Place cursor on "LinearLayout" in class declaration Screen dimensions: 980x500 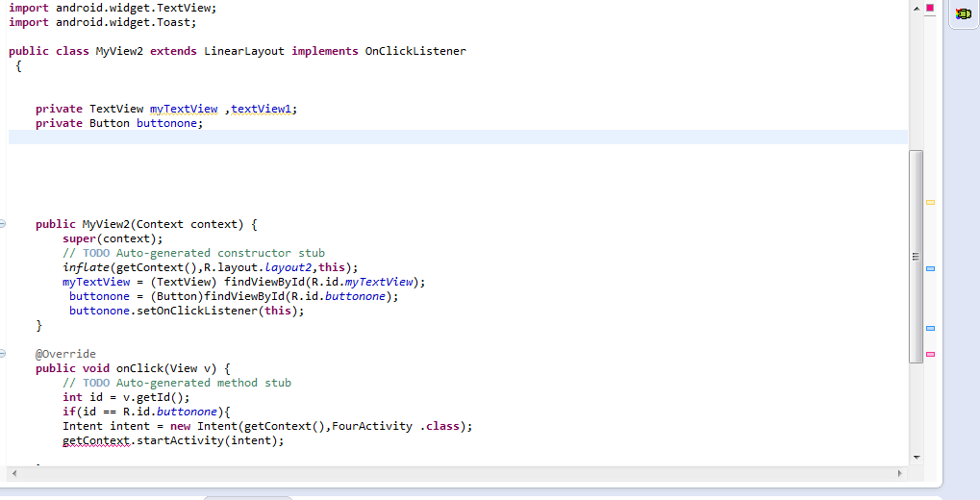243,51
